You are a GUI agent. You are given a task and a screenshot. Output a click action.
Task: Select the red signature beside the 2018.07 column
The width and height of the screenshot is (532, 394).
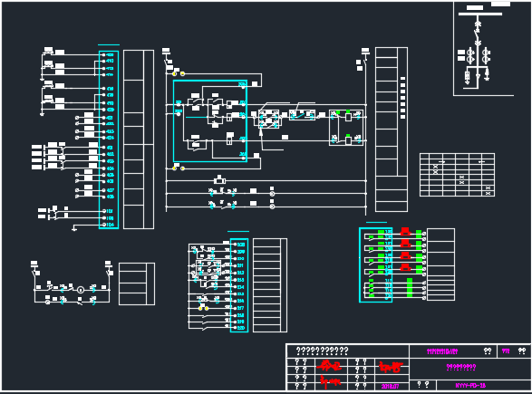(391, 367)
